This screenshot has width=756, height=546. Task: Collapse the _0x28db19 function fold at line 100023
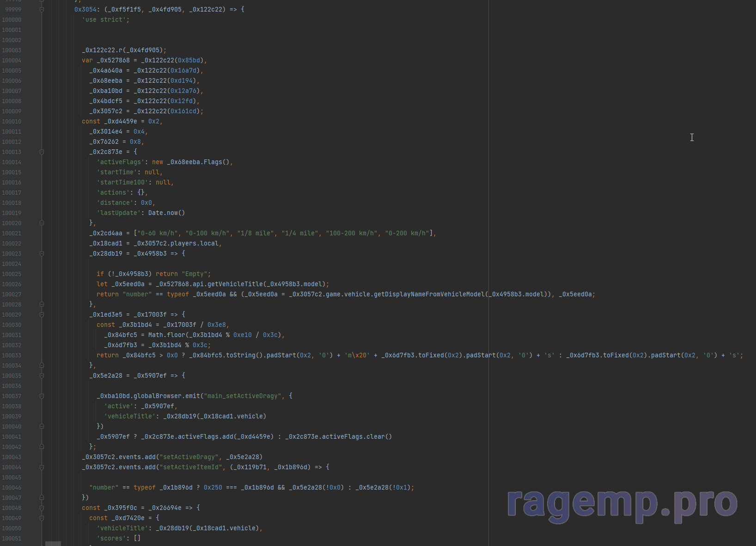pyautogui.click(x=42, y=253)
